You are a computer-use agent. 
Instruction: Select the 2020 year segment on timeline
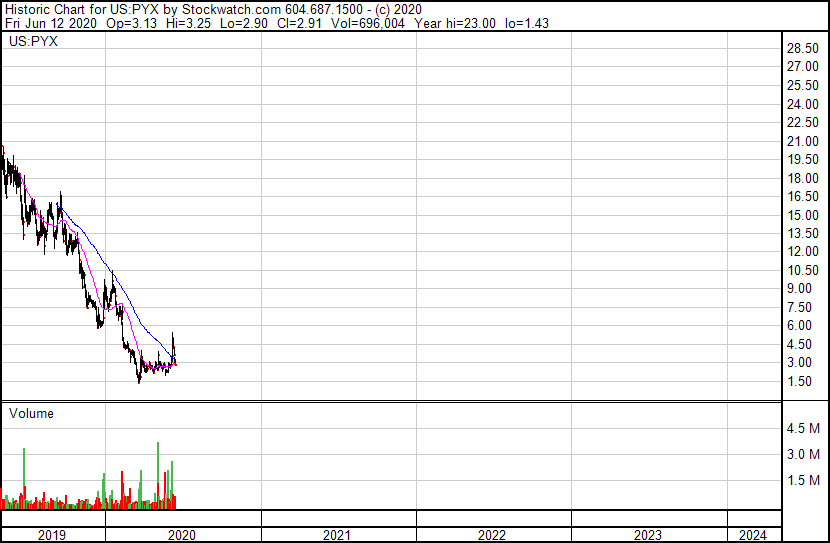(x=183, y=535)
